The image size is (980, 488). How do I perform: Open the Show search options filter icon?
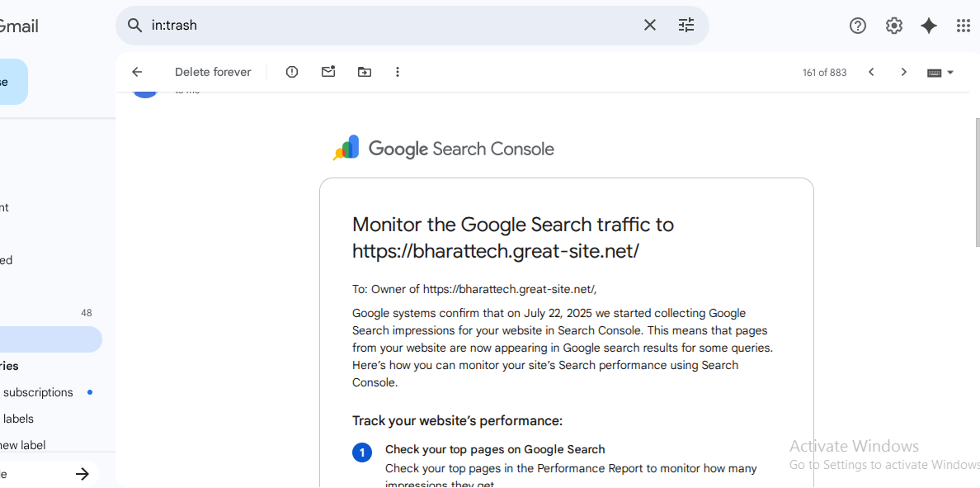[x=686, y=25]
